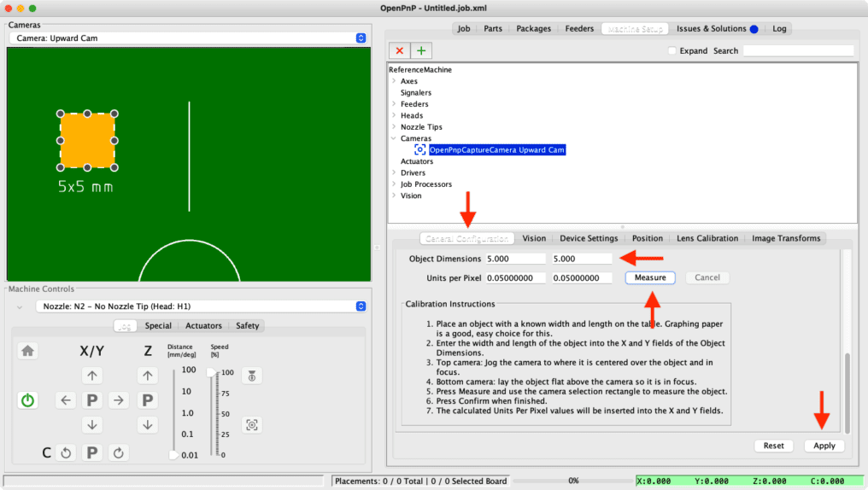868x490 pixels.
Task: Click the red X delete button
Action: pos(399,51)
